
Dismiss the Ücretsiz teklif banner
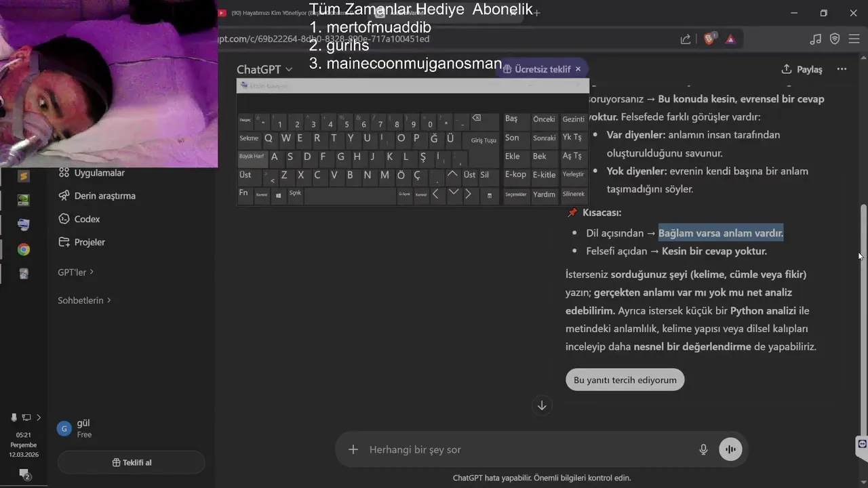pos(578,69)
